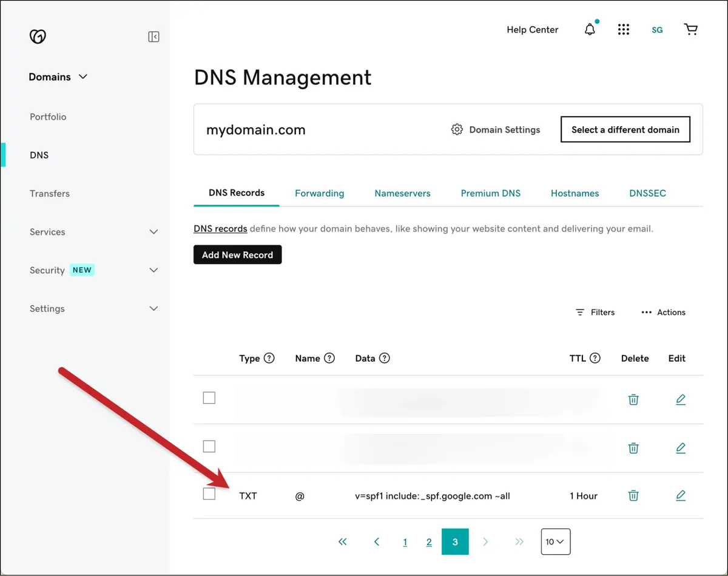Collapse the sidebar panel icon
This screenshot has width=728, height=576.
point(154,37)
